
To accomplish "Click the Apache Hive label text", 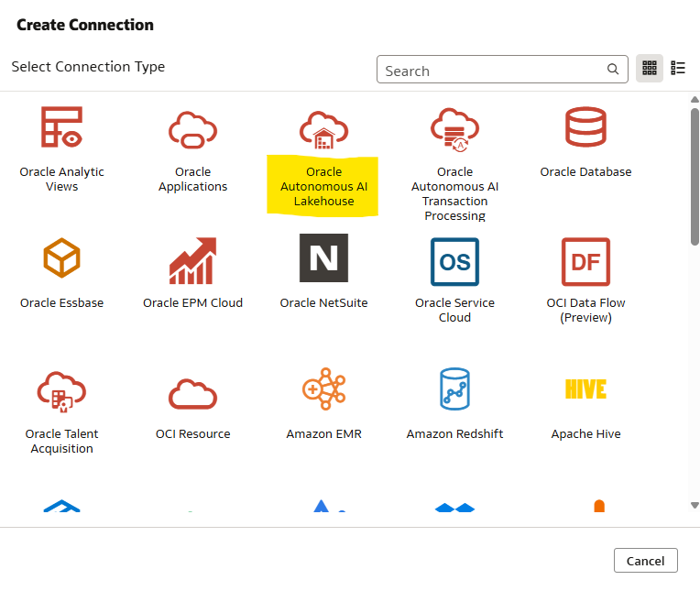I will point(585,434).
